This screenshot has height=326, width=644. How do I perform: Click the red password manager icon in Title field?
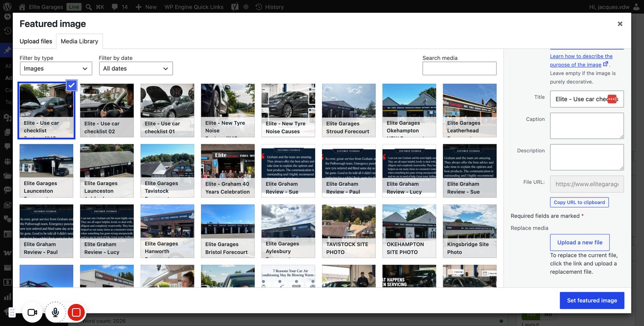[x=612, y=99]
